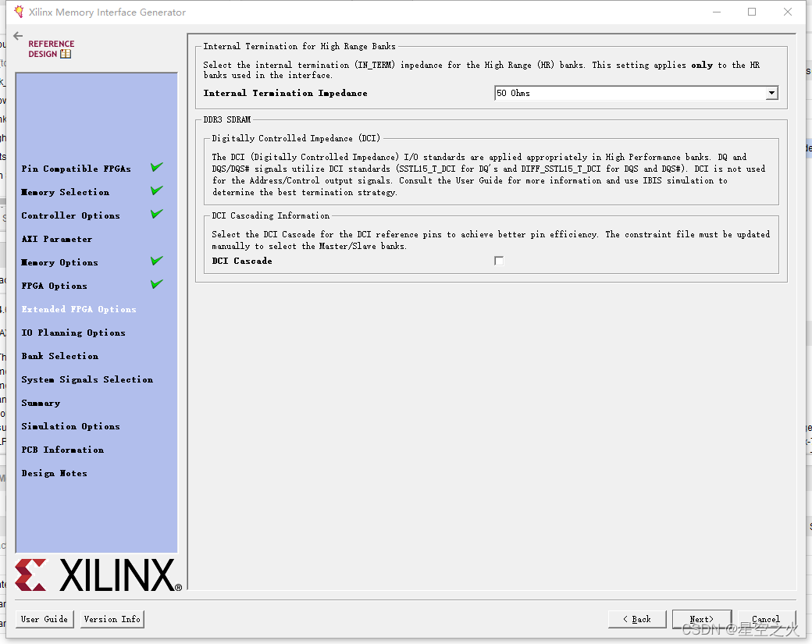Image resolution: width=812 pixels, height=644 pixels.
Task: Click the Next button
Action: [x=702, y=619]
